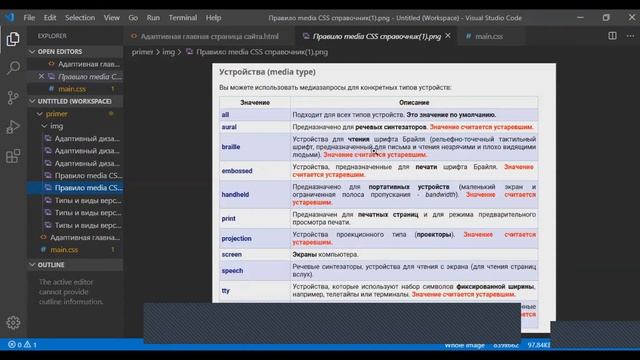Click the Описание column header in the image
The width and height of the screenshot is (640, 360).
click(x=414, y=102)
